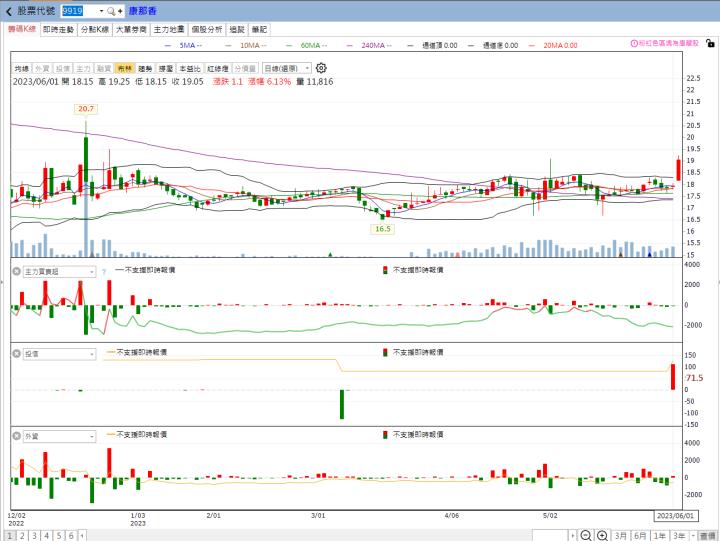
Task: Open the 追蹤 tab
Action: pyautogui.click(x=237, y=29)
